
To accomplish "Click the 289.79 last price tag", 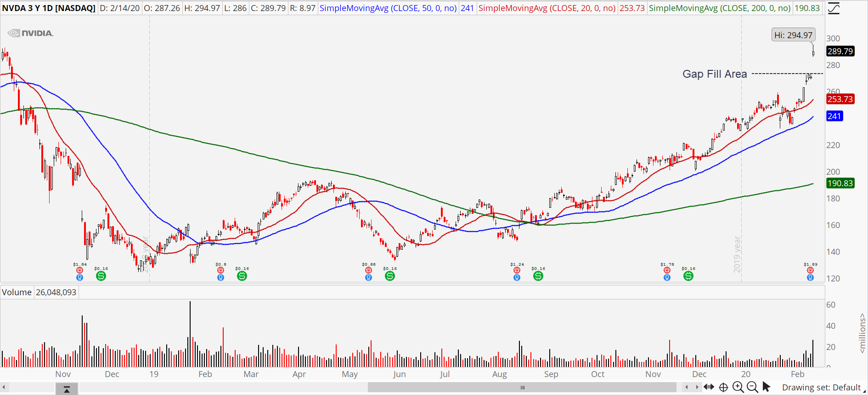I will pyautogui.click(x=840, y=51).
